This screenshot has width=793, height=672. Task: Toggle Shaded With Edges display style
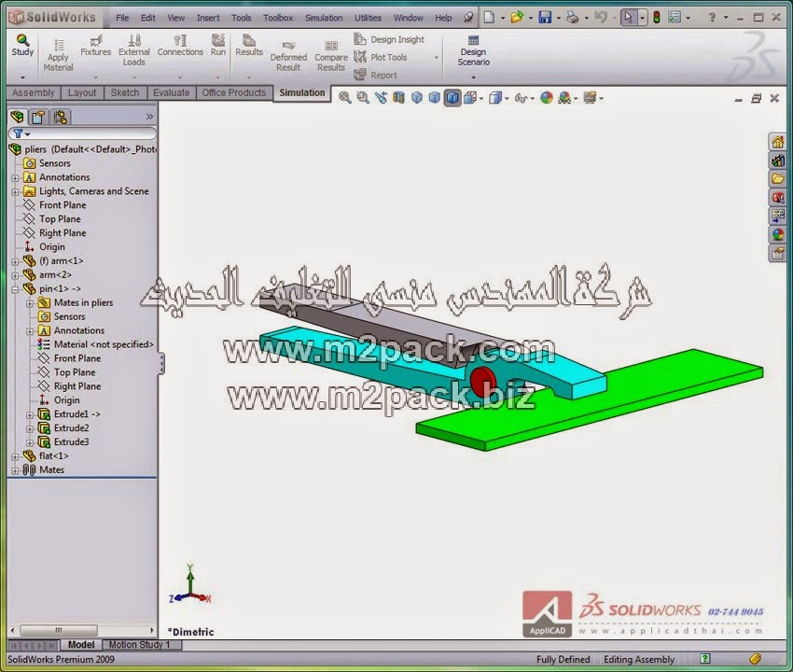click(x=452, y=98)
